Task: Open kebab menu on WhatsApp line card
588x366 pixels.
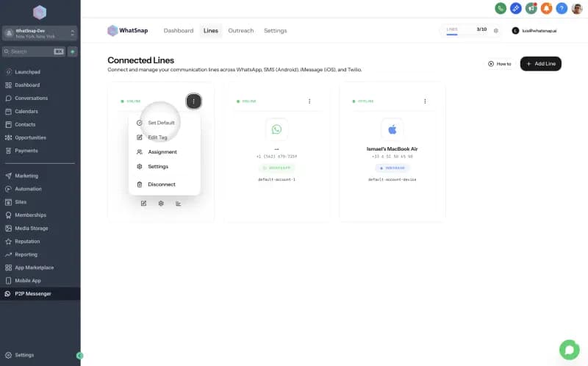Action: coord(309,101)
